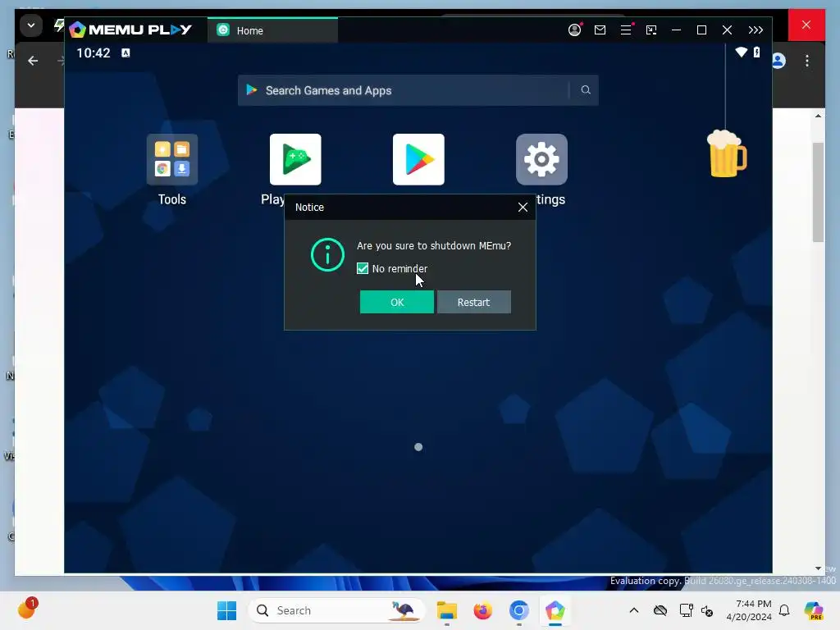
Task: Toggle the No reminder checkbox
Action: 363,268
